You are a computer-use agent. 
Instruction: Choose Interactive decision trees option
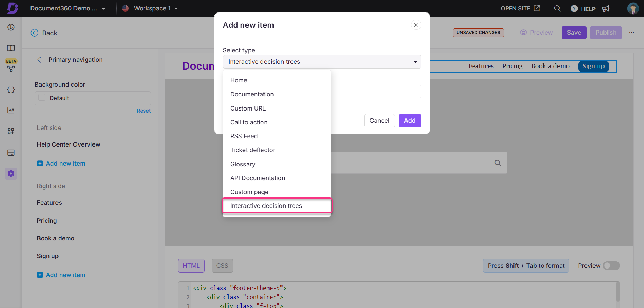click(x=277, y=206)
